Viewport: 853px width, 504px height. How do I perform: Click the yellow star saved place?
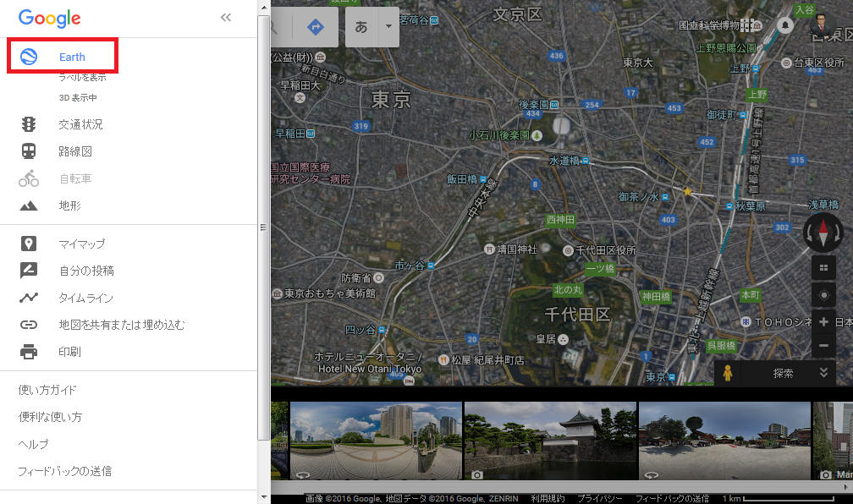[x=688, y=191]
